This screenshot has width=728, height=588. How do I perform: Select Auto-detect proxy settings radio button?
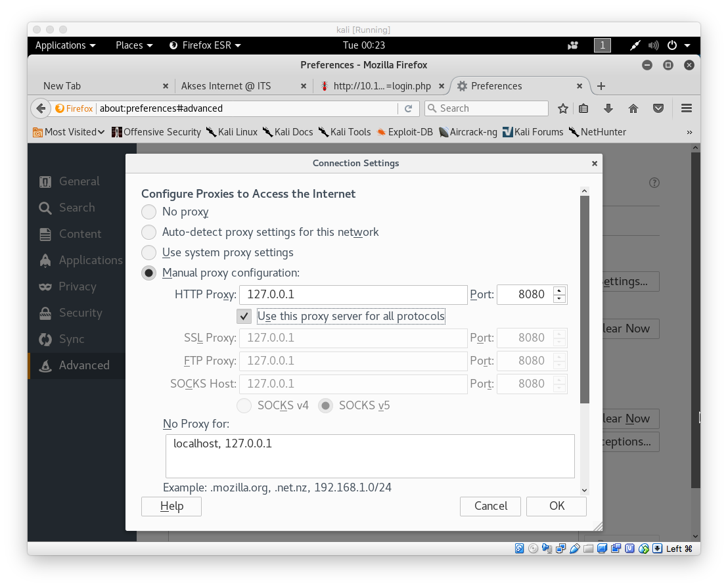(x=149, y=232)
